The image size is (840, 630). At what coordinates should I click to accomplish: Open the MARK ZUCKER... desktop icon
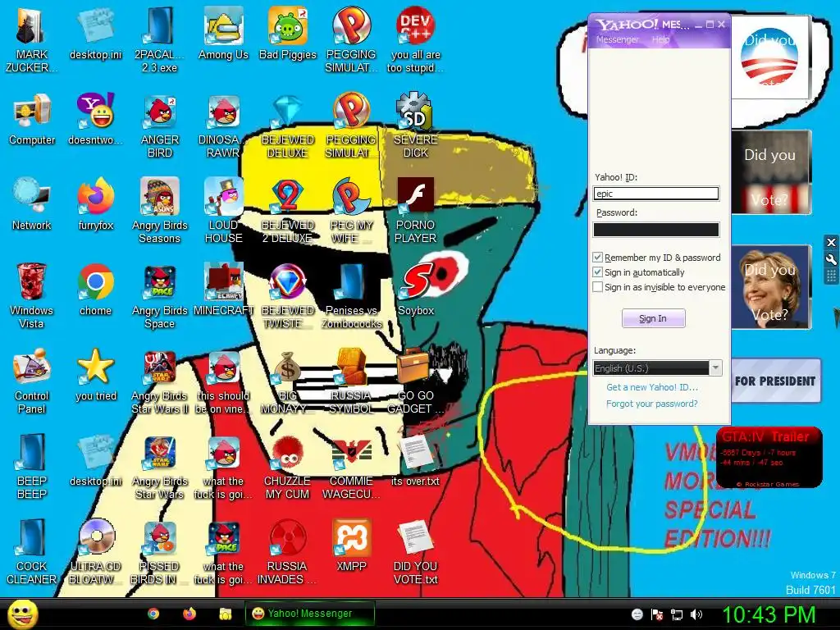click(x=32, y=39)
